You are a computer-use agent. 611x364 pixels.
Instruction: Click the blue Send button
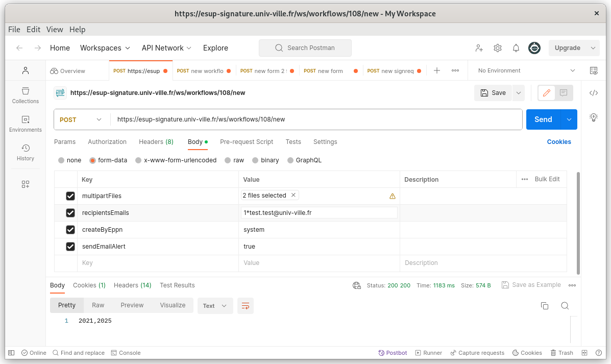pyautogui.click(x=543, y=119)
